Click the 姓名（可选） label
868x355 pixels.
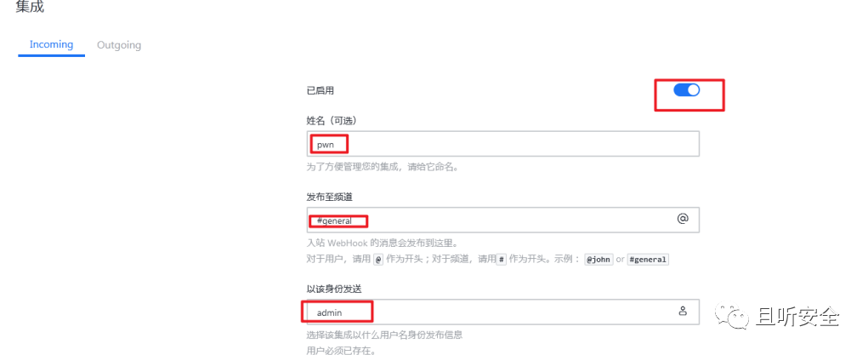click(334, 120)
